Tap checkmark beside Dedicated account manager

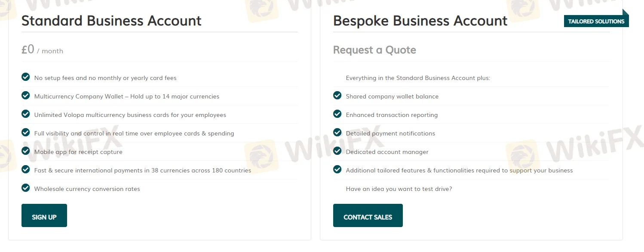point(337,151)
